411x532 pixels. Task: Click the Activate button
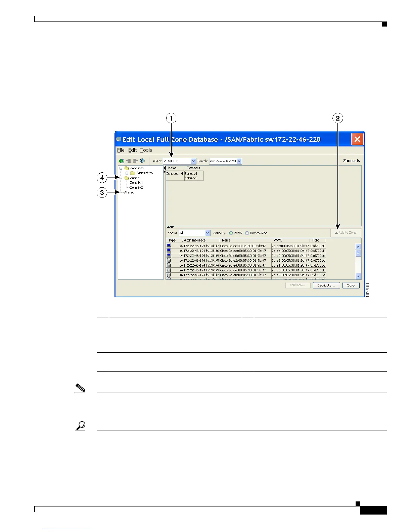[298, 285]
